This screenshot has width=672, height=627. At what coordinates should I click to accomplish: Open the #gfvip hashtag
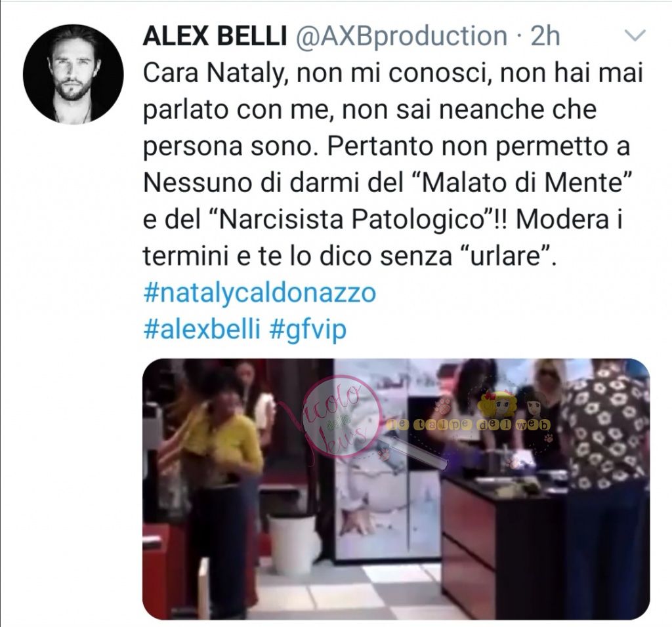coord(308,330)
